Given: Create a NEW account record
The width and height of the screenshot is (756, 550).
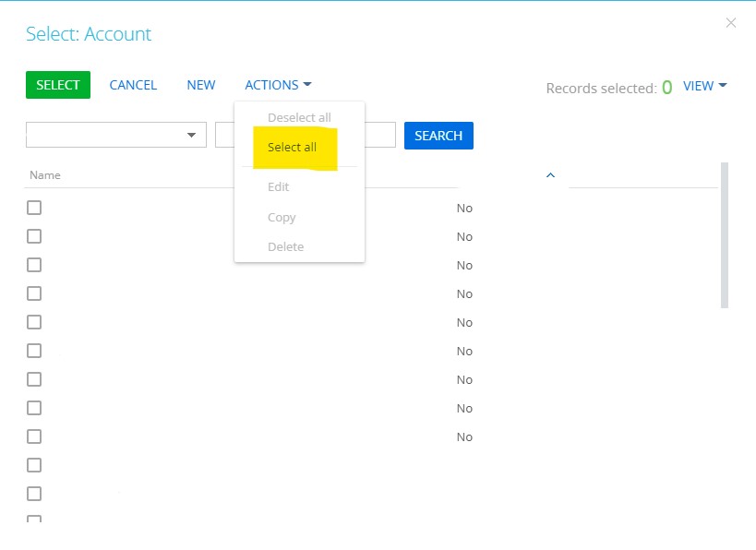Looking at the screenshot, I should click(201, 85).
